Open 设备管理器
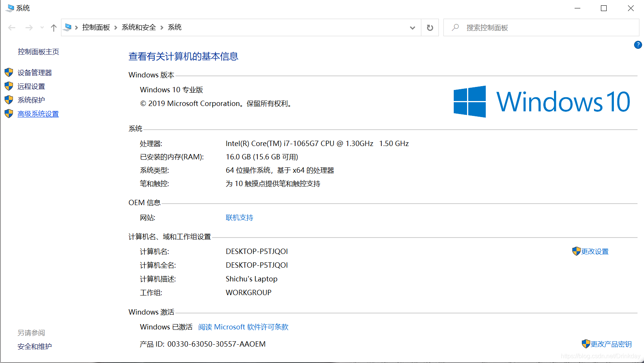The width and height of the screenshot is (644, 363). click(x=35, y=73)
